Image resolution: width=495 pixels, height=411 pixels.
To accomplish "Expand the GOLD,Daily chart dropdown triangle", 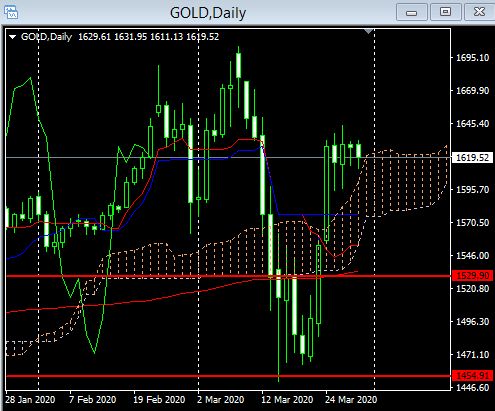I will (x=13, y=37).
